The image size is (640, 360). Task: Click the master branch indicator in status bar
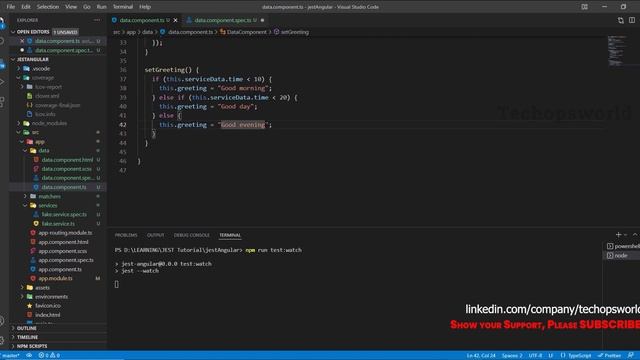10,356
